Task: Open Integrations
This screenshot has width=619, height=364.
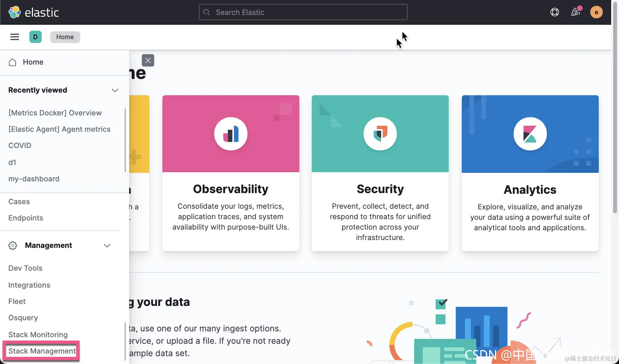Action: tap(29, 285)
